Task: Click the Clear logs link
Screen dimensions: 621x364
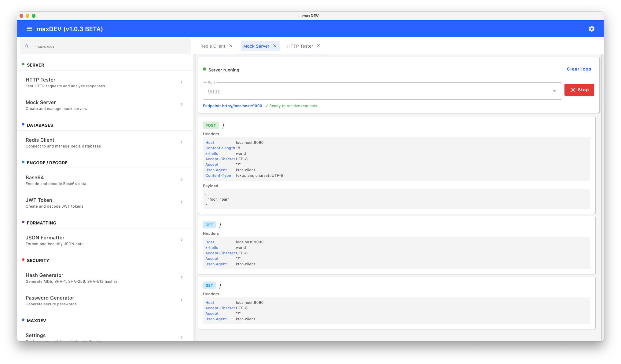Action: pos(579,69)
